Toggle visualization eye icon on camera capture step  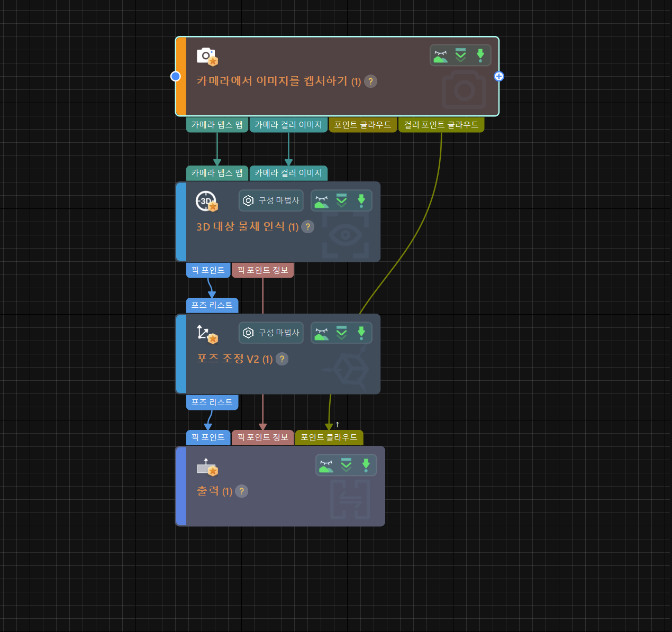441,56
